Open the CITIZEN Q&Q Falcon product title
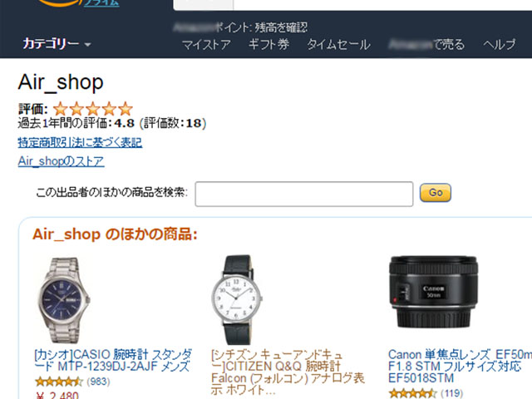Image resolution: width=532 pixels, height=399 pixels. (288, 372)
